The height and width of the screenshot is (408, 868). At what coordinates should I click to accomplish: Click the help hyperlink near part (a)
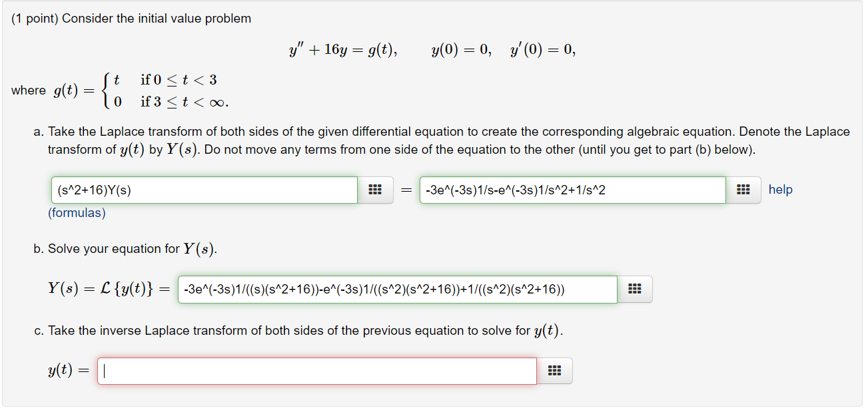tap(781, 190)
